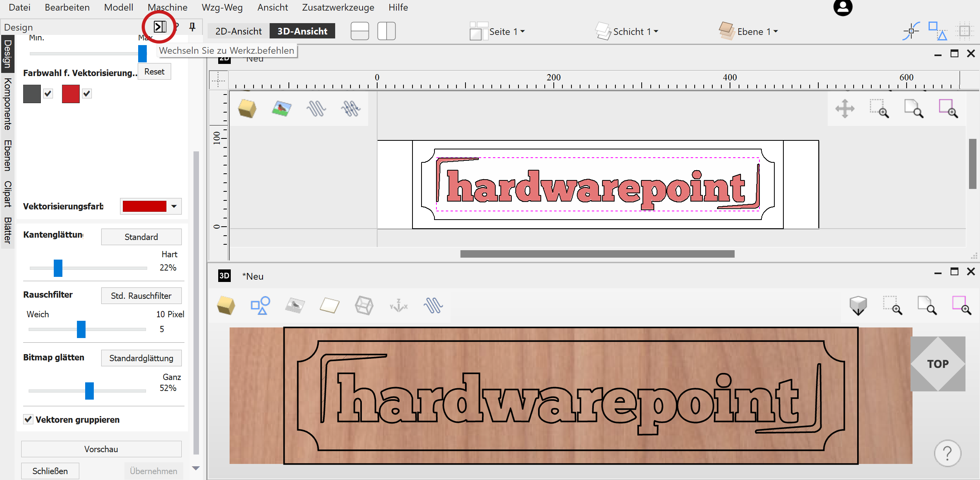980x480 pixels.
Task: Toggle bitmap image display in 2D view
Action: tap(281, 109)
